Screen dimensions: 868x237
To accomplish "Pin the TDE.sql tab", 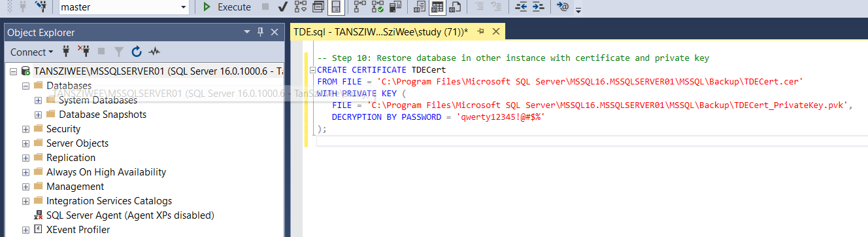I will (x=481, y=31).
